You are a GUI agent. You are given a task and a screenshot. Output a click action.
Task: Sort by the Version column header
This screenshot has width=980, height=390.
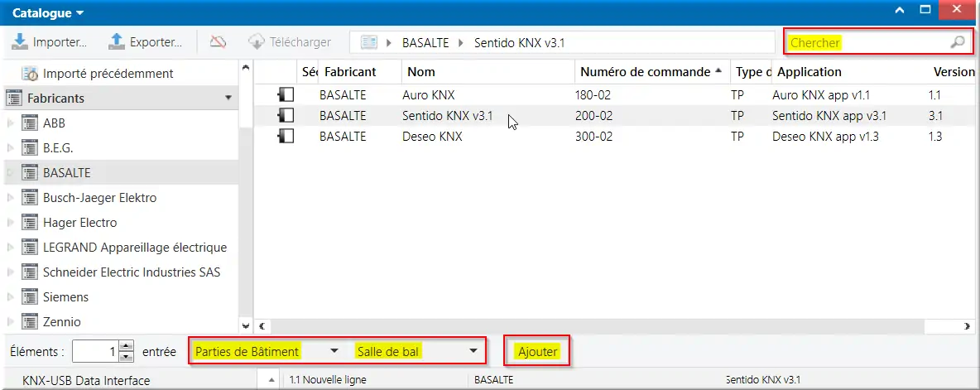coord(954,72)
